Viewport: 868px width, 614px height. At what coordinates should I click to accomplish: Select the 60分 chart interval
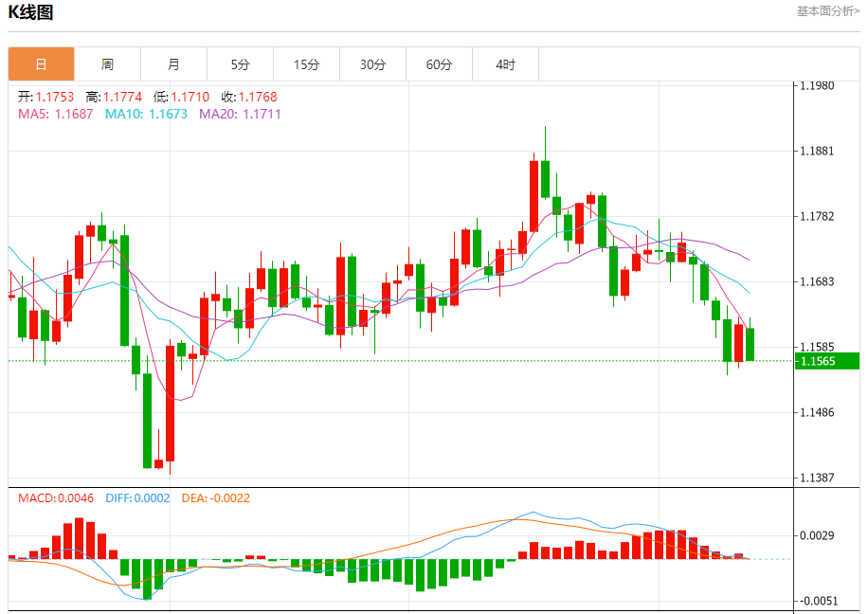click(x=439, y=64)
